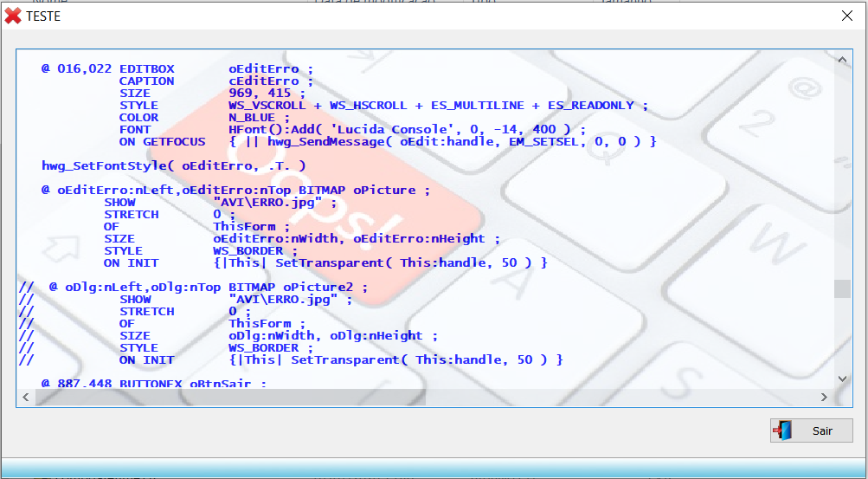This screenshot has height=479, width=868.
Task: Click the horizontal scrollbar left arrow
Action: [25, 397]
